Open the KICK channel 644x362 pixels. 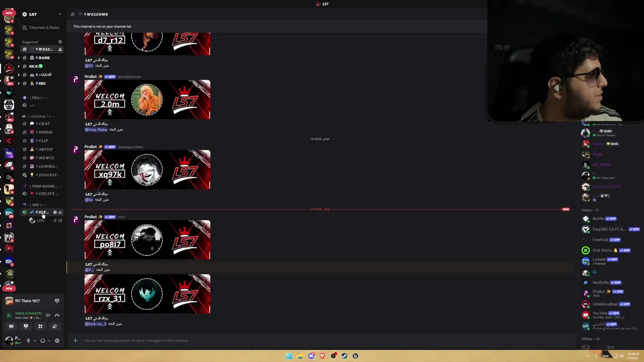pos(42,66)
